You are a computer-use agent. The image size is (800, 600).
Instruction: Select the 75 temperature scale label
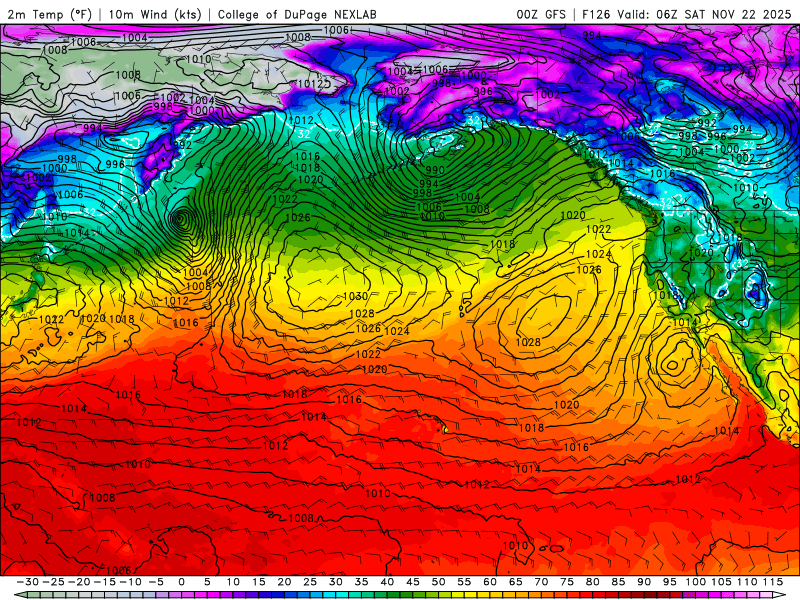click(567, 582)
